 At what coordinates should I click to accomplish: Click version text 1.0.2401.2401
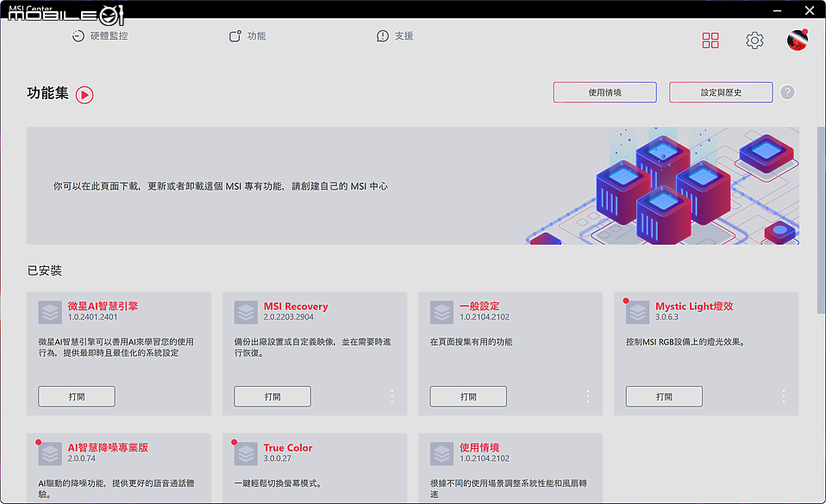[x=93, y=317]
